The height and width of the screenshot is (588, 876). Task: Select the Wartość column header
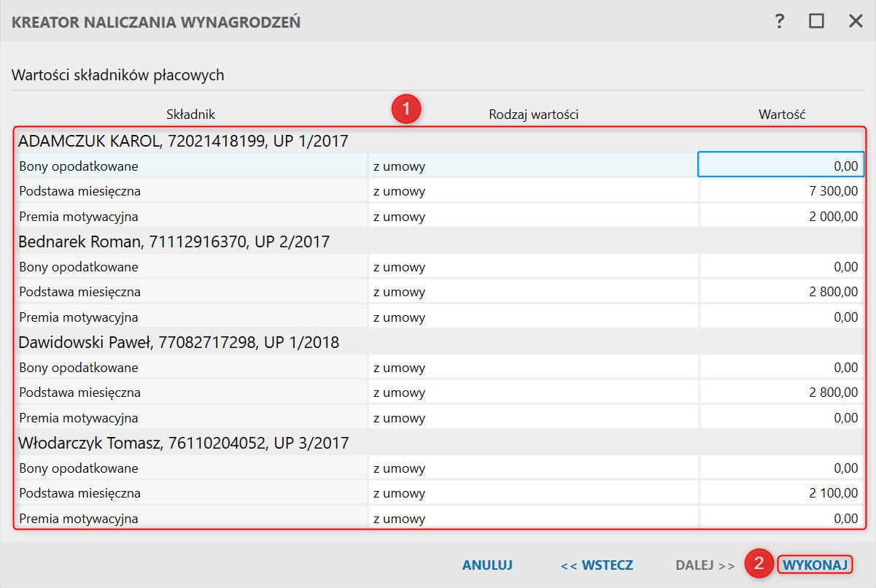click(782, 114)
